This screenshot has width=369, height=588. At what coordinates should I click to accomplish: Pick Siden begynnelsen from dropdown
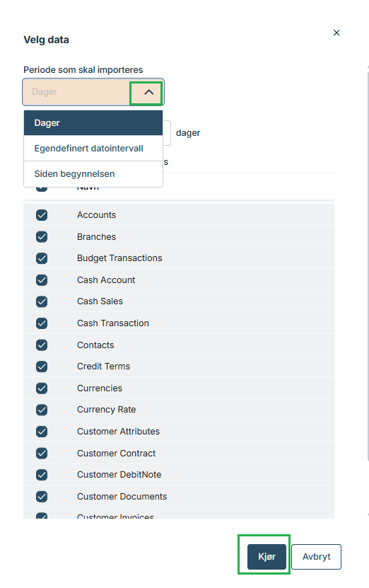pyautogui.click(x=93, y=173)
